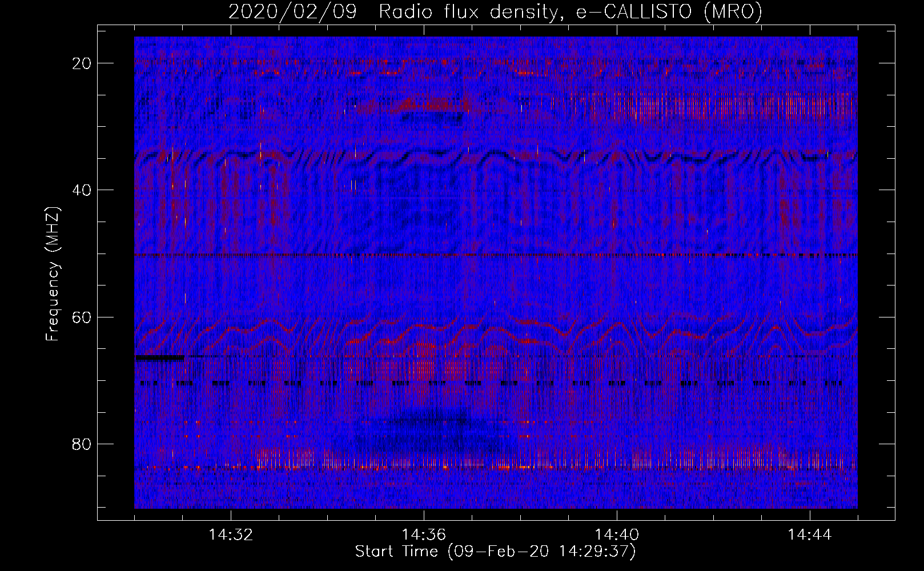924x571 pixels.
Task: Click the date "2020/02/09" in the title
Action: [x=293, y=11]
